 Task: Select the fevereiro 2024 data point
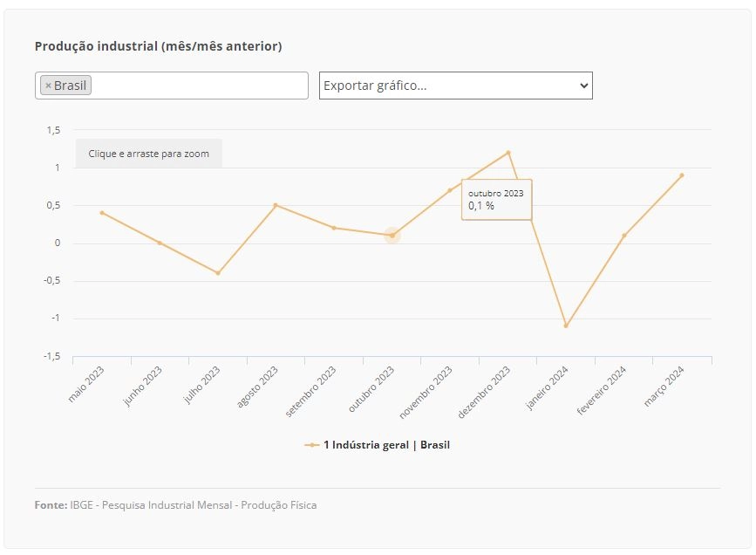point(623,236)
